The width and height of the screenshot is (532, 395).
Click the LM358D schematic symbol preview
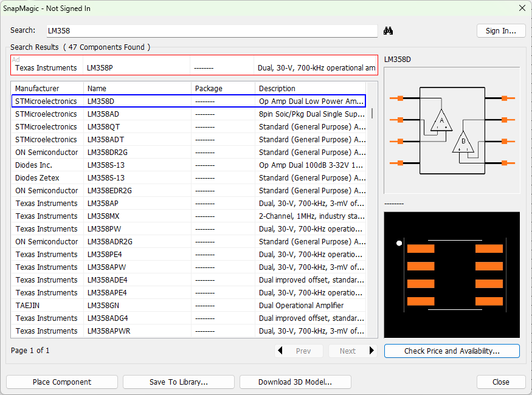point(452,131)
